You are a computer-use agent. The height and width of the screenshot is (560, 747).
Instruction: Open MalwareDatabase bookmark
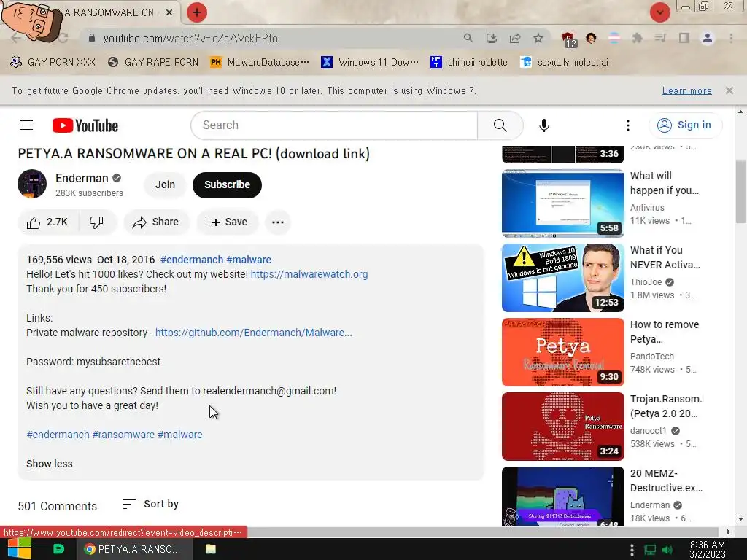(260, 63)
